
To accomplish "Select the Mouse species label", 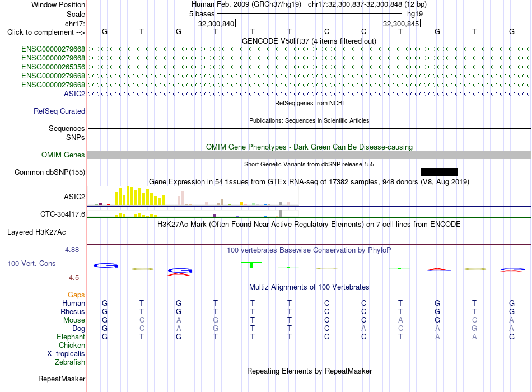I will (x=74, y=320).
